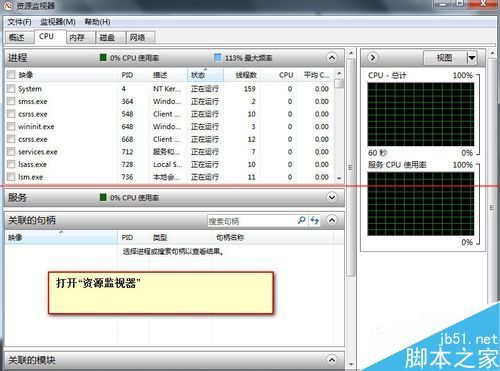Sort handles by 句柄名称 column header

(x=273, y=238)
